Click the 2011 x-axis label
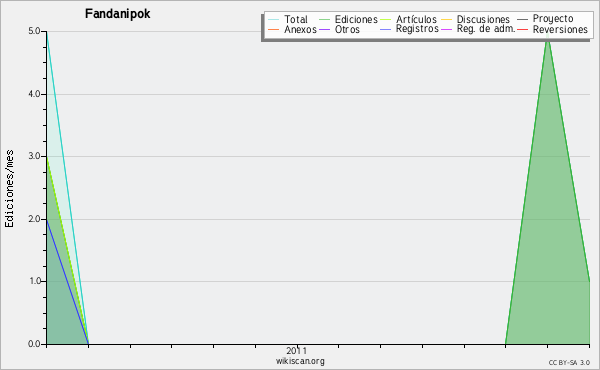This screenshot has height=370, width=600. [x=297, y=350]
